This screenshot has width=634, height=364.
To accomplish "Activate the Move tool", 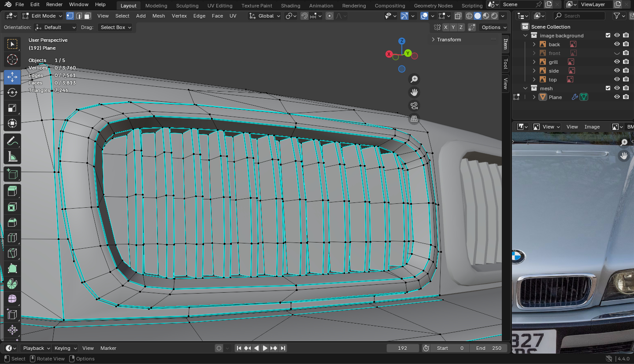I will (x=12, y=77).
